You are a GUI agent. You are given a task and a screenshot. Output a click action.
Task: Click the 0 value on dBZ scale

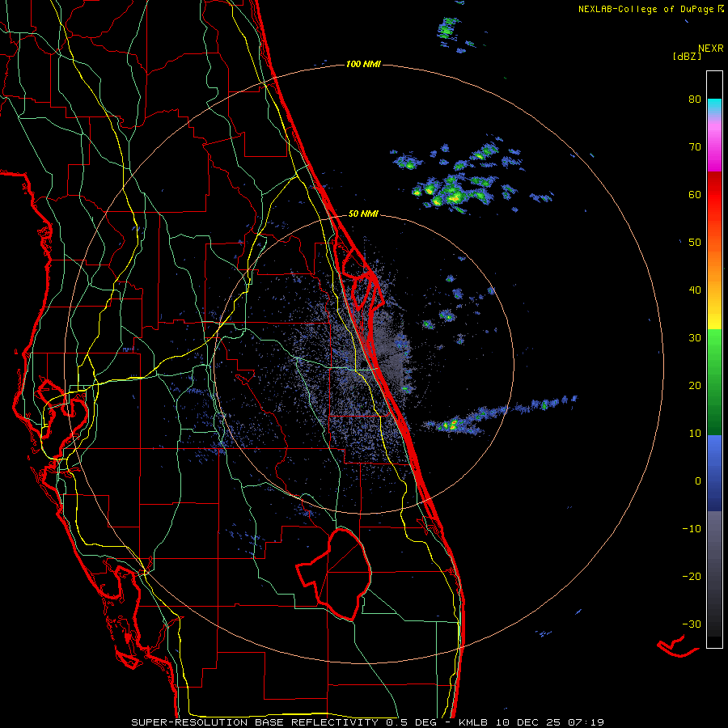(x=698, y=481)
